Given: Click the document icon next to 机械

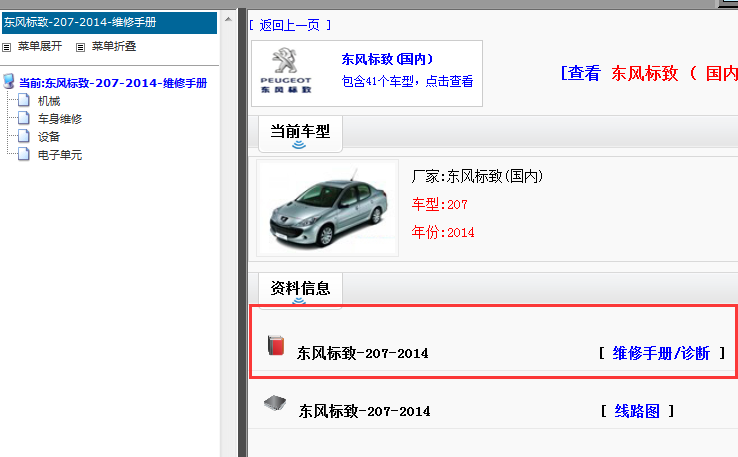Looking at the screenshot, I should click(24, 100).
